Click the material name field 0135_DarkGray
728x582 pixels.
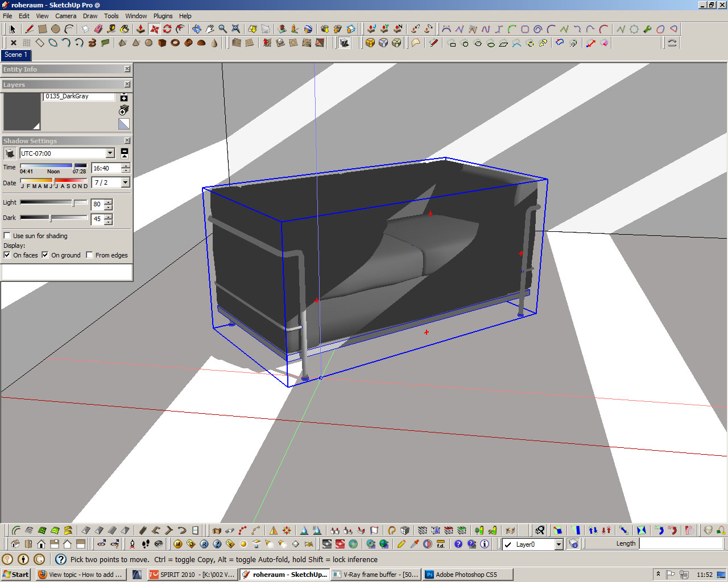79,97
